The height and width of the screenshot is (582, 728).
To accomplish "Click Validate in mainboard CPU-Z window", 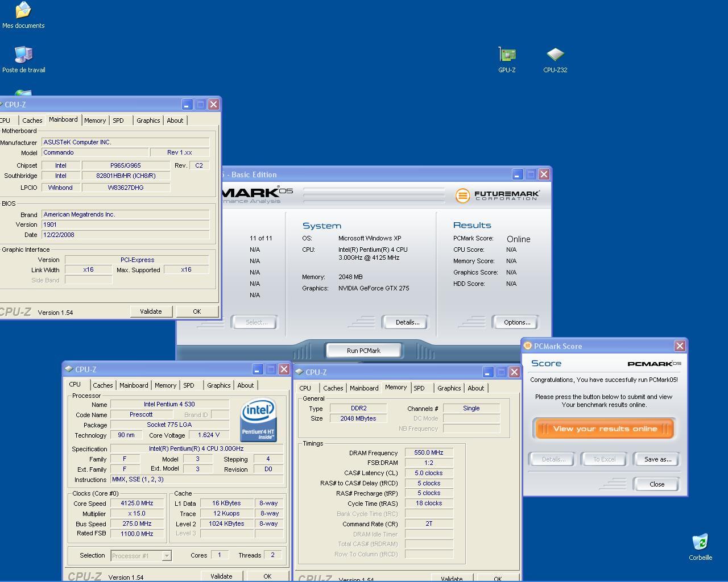I will (x=151, y=311).
